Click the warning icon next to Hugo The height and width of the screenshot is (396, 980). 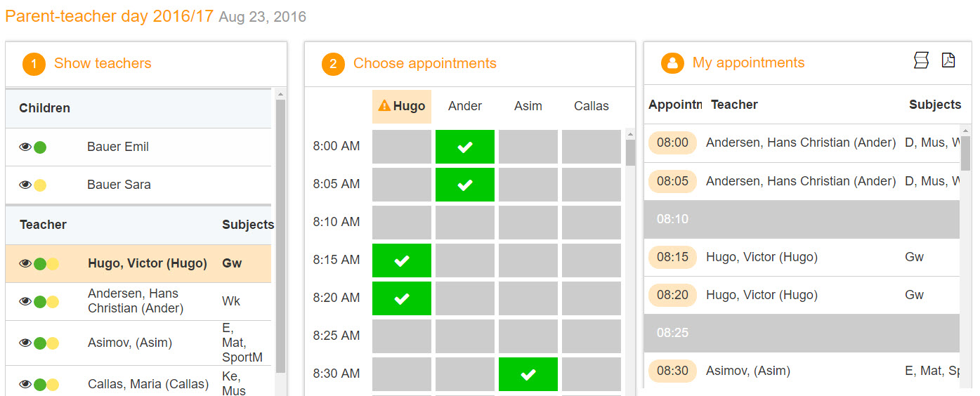point(384,106)
